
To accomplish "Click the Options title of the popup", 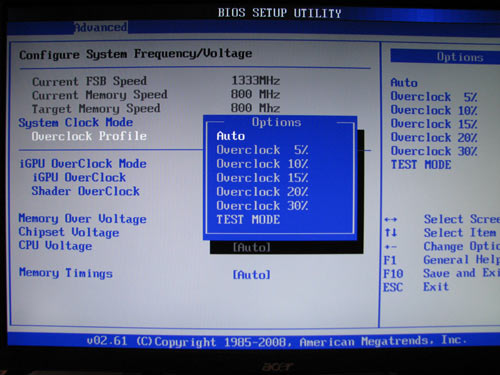I will (x=276, y=122).
